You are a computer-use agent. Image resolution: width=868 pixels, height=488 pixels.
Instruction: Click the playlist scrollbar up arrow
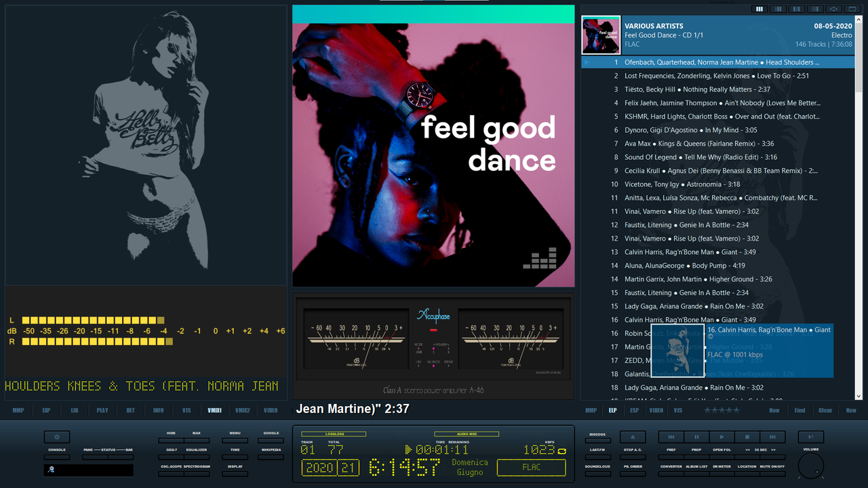859,20
